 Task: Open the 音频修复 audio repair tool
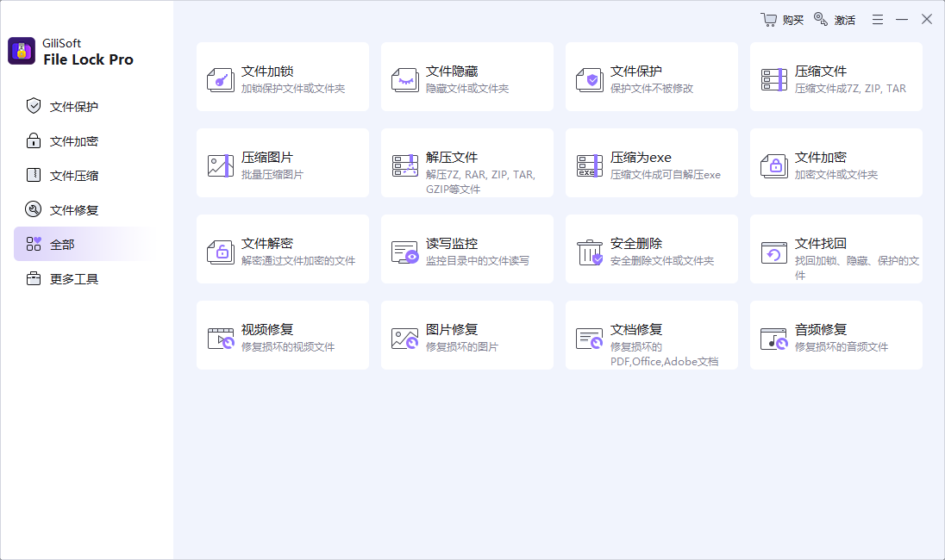click(x=835, y=334)
